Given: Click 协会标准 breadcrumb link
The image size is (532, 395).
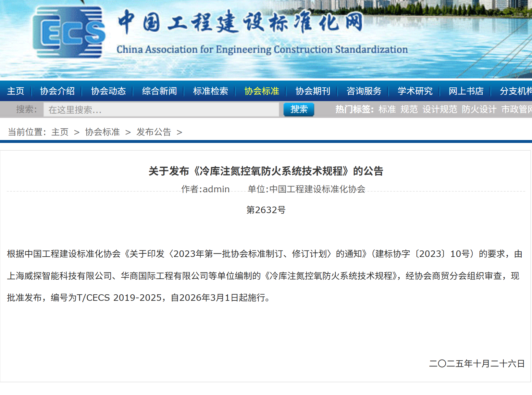Looking at the screenshot, I should 102,132.
